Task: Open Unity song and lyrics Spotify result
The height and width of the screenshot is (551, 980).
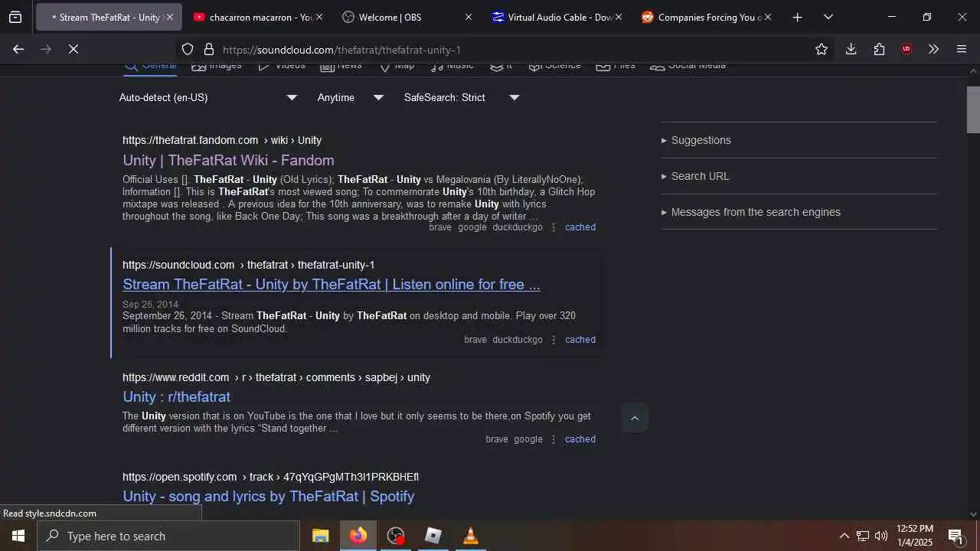Action: 268,496
